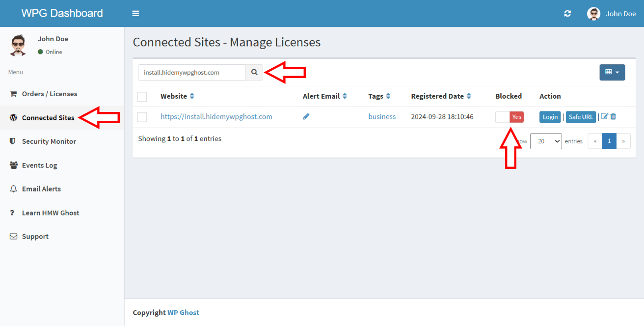
Task: Sort table by the Website column arrows
Action: pyautogui.click(x=192, y=96)
